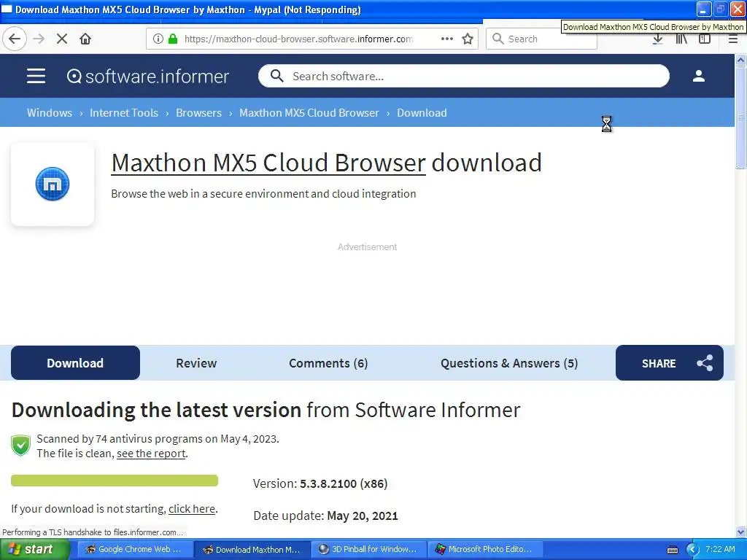Switch to the Review tab

pos(196,363)
